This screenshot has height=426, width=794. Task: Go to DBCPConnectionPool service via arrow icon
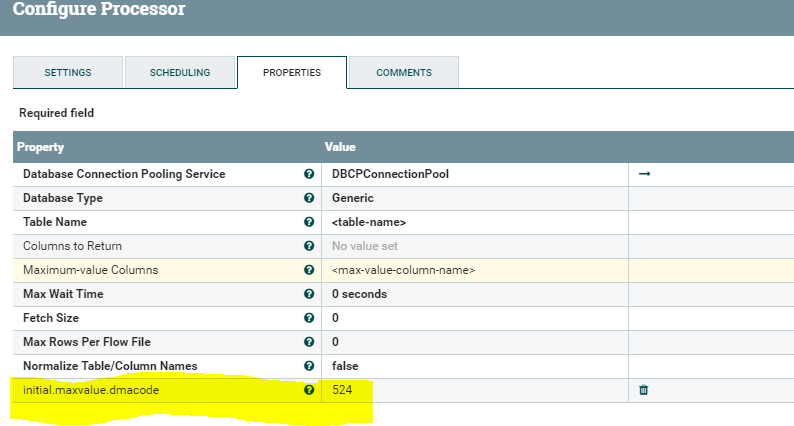tap(644, 174)
